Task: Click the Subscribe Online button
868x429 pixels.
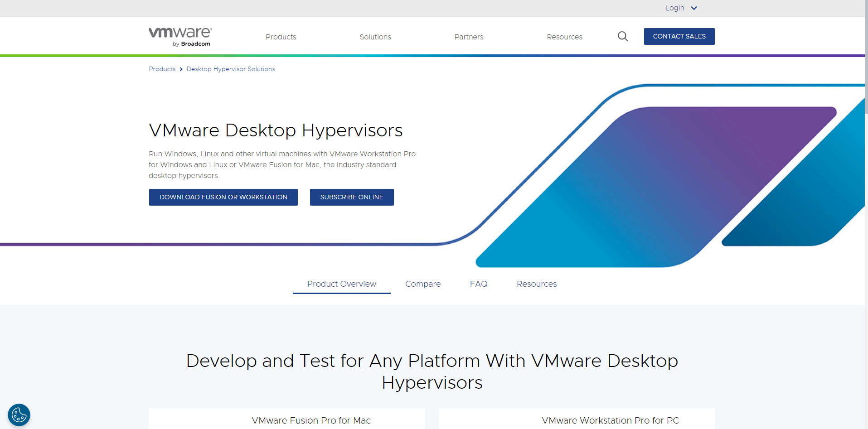Action: (352, 197)
